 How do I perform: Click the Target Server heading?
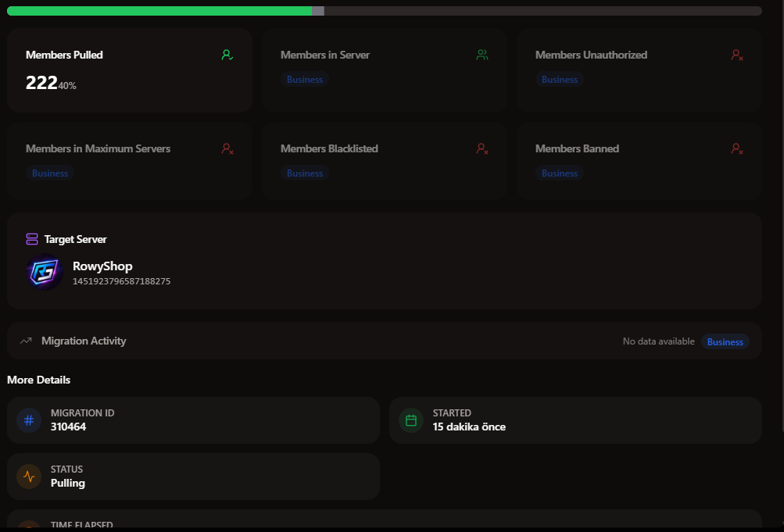pyautogui.click(x=76, y=239)
